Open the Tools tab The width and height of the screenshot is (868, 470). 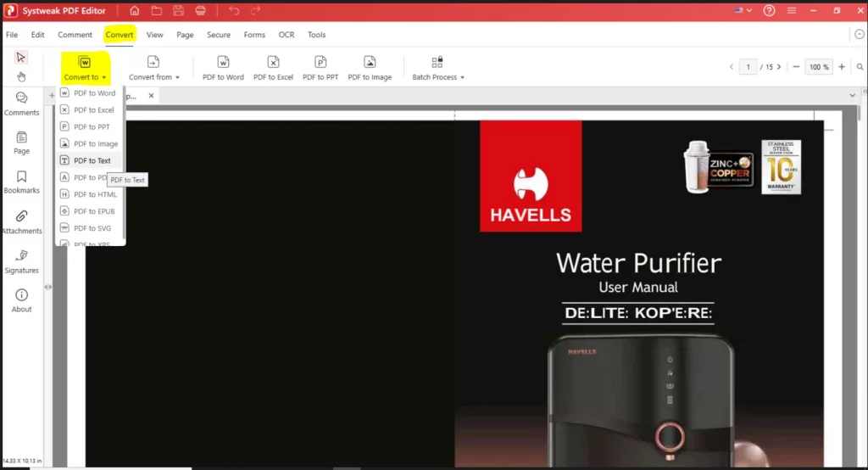(317, 35)
